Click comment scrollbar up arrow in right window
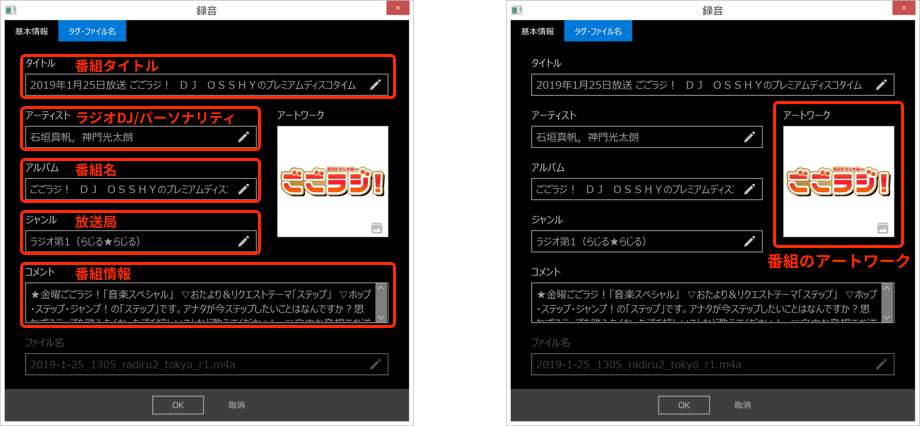This screenshot has width=920, height=426. (x=887, y=289)
